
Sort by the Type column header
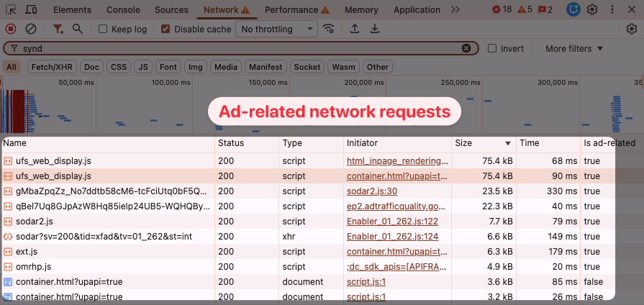[x=312, y=143]
